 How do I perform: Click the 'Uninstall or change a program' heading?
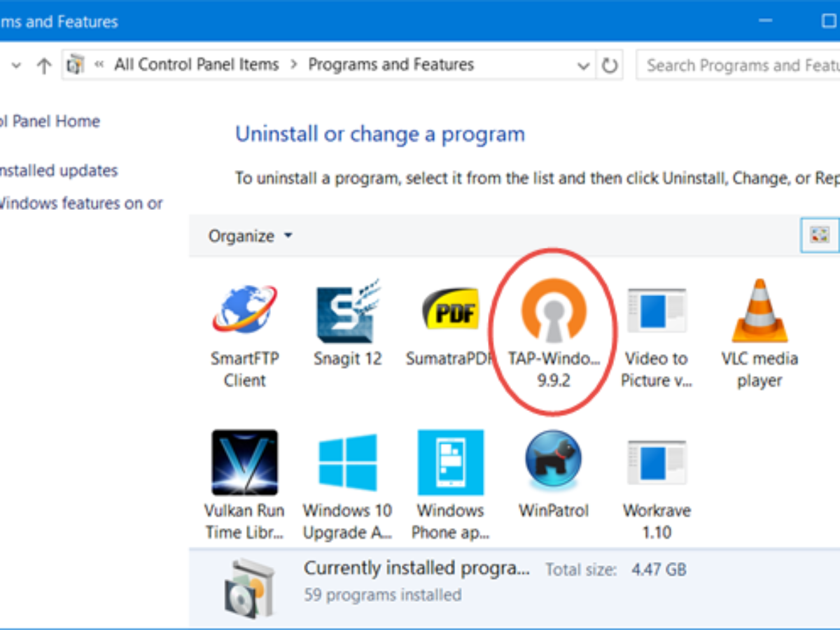pos(380,134)
